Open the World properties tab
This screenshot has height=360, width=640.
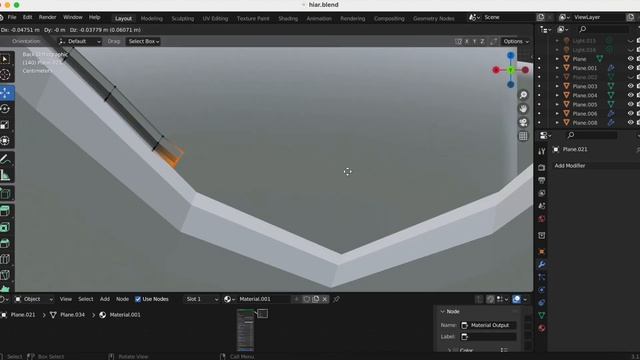[x=542, y=218]
